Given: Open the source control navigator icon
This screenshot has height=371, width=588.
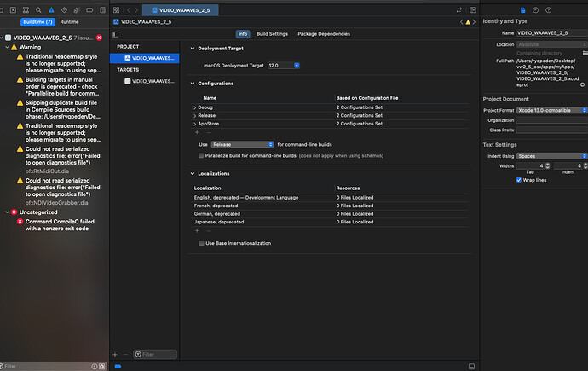Looking at the screenshot, I should pyautogui.click(x=13, y=10).
